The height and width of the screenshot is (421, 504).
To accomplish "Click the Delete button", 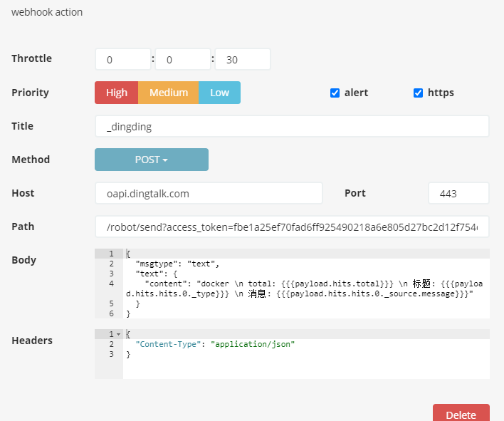I will pos(461,415).
